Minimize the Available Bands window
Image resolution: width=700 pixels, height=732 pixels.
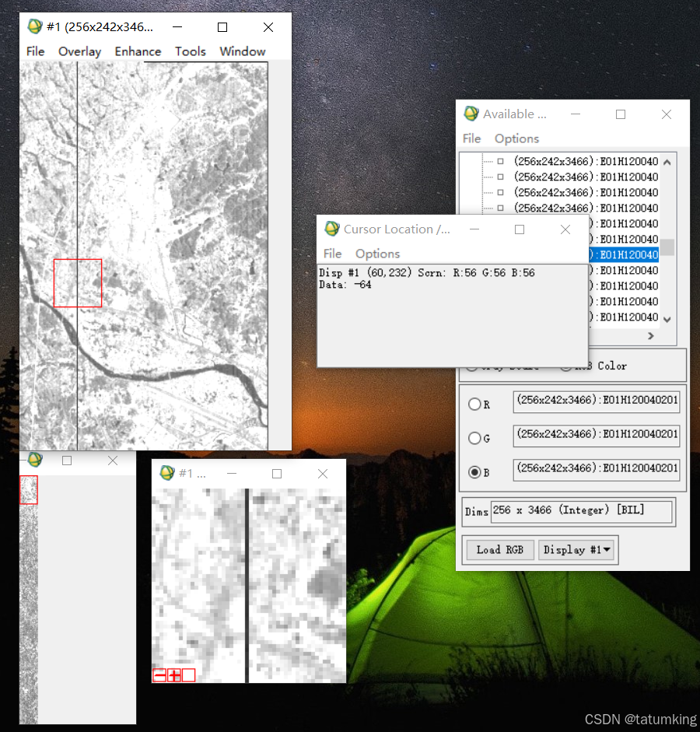[x=576, y=114]
